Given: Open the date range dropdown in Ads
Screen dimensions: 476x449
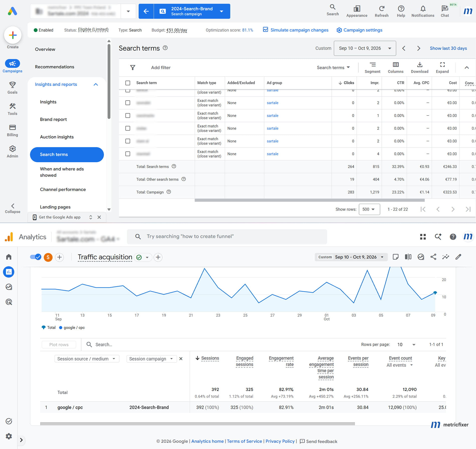Looking at the screenshot, I should click(365, 48).
